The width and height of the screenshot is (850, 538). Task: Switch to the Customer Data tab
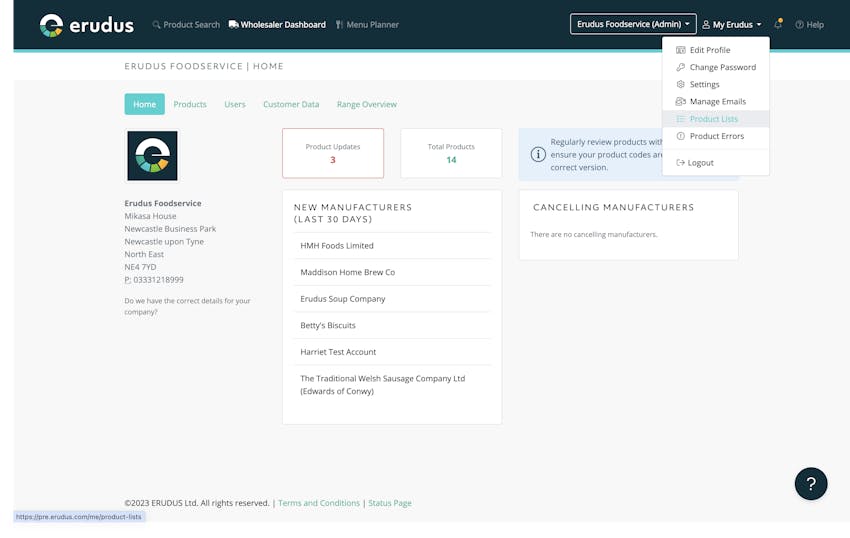[291, 104]
